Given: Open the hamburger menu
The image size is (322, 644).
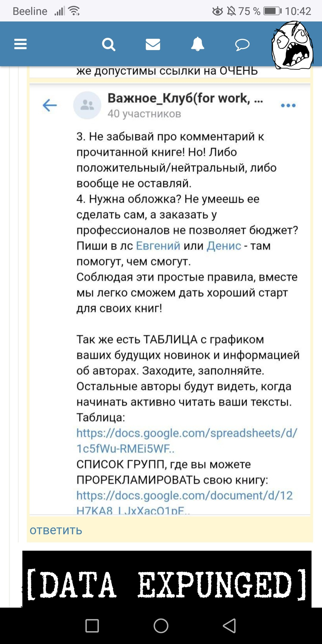Looking at the screenshot, I should coord(21,44).
